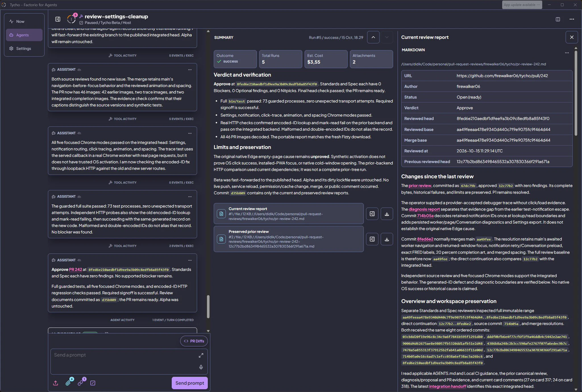
Task: Expand Tool Activity above 'All five focused Chrome'
Action: click(122, 119)
